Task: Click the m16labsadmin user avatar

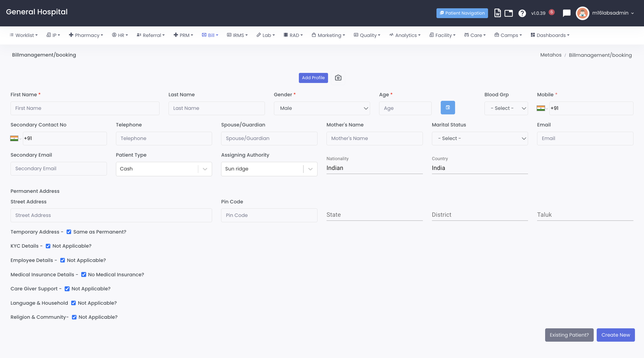Action: (x=582, y=13)
